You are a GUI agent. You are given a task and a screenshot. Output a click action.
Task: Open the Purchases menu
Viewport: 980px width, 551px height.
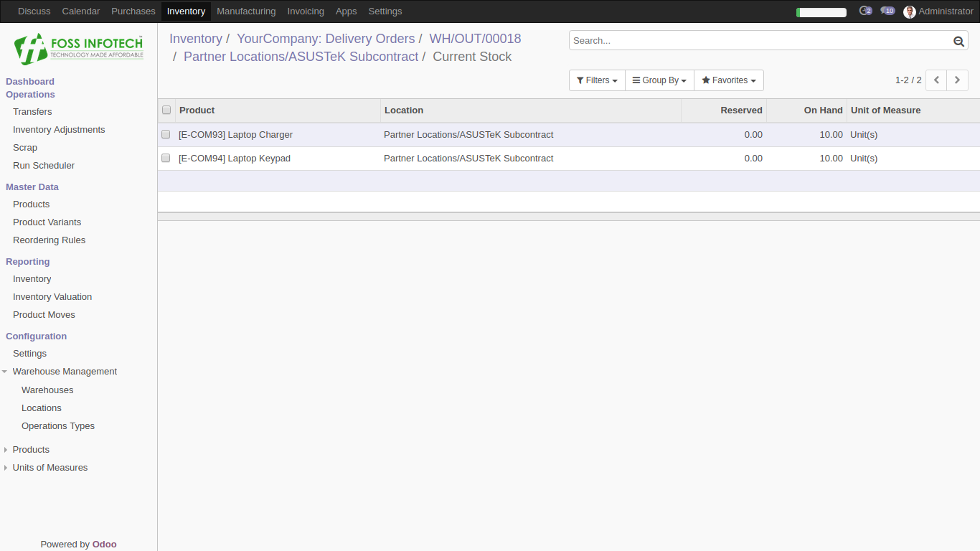(x=133, y=11)
